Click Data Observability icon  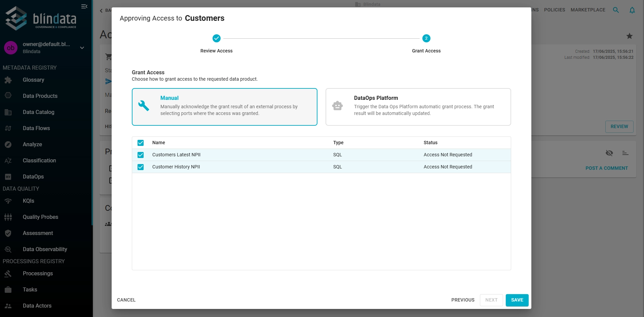pos(8,249)
